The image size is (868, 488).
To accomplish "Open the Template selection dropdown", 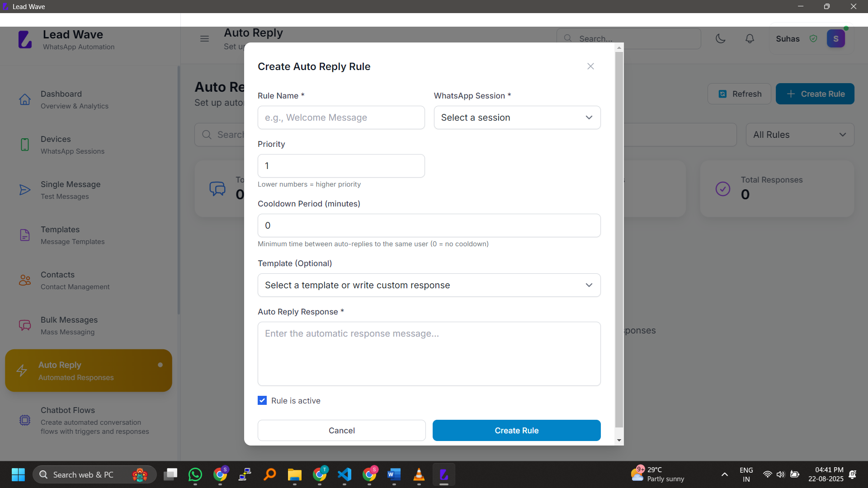I will [x=429, y=285].
